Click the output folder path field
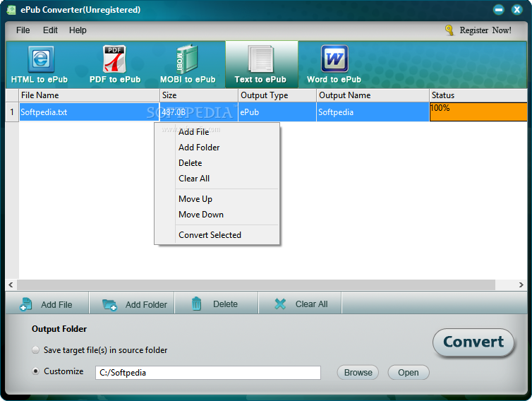Screen dimensions: 532x401 coord(208,373)
